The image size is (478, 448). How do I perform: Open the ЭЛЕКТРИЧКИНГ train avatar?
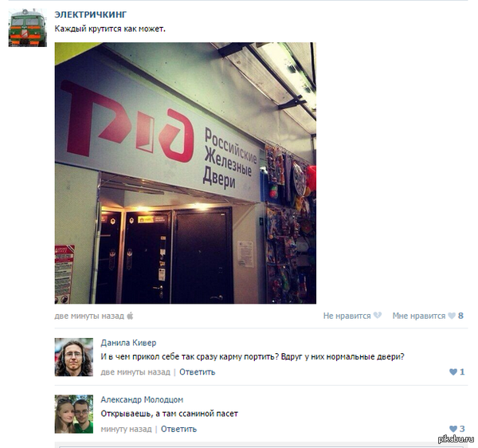(x=27, y=27)
